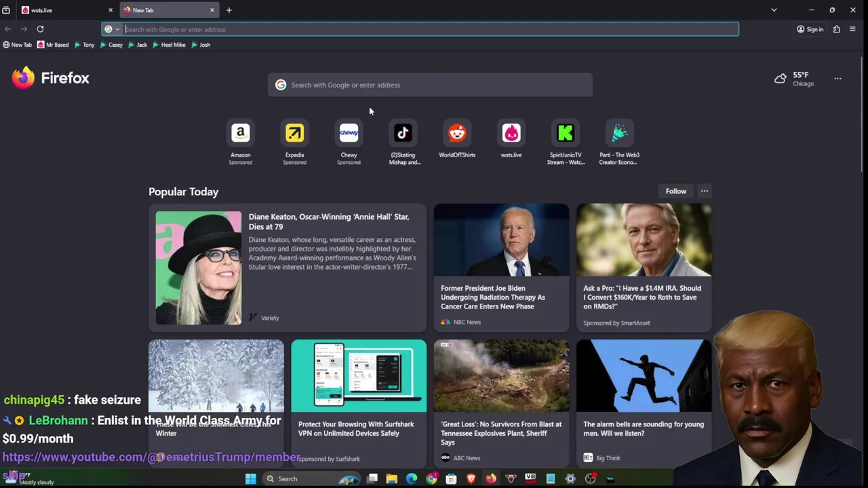Open a new tab with the plus button

click(229, 10)
